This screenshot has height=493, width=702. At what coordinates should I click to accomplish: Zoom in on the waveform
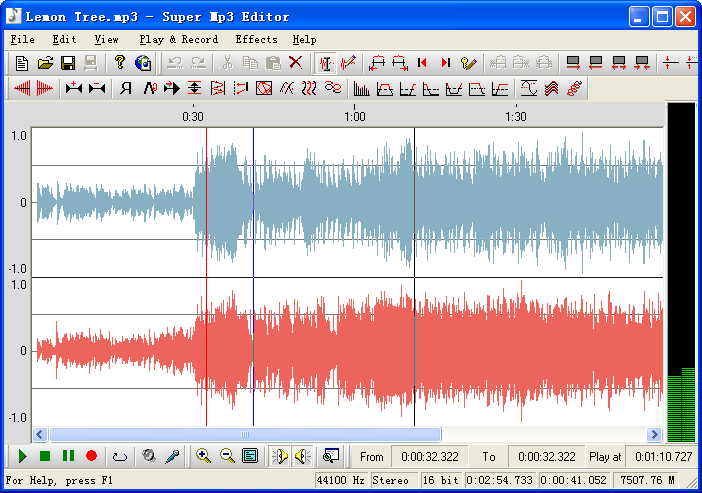point(204,456)
